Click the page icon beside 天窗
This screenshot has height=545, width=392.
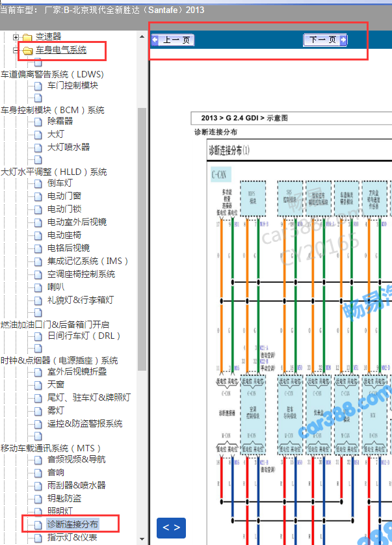pos(38,385)
